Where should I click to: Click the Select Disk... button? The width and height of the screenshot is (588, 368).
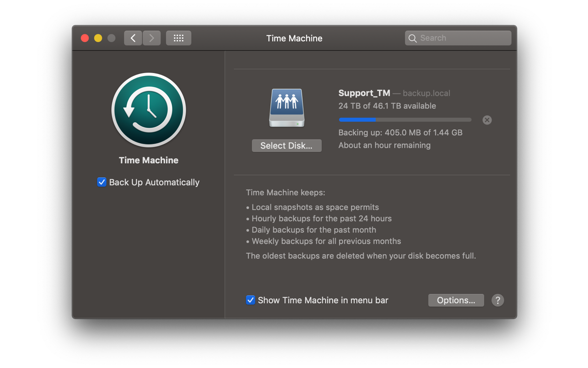coord(287,146)
